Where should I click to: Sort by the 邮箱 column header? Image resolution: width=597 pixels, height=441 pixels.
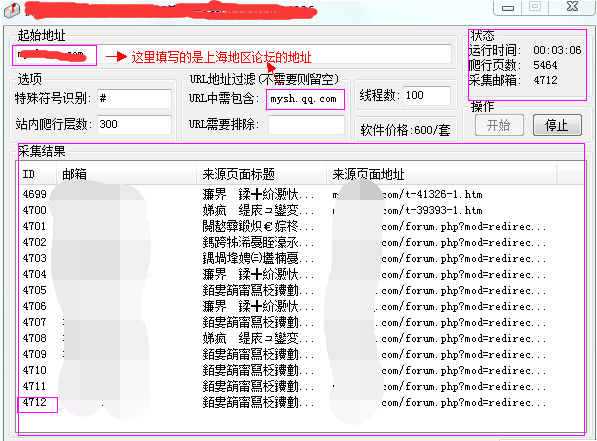pyautogui.click(x=126, y=174)
